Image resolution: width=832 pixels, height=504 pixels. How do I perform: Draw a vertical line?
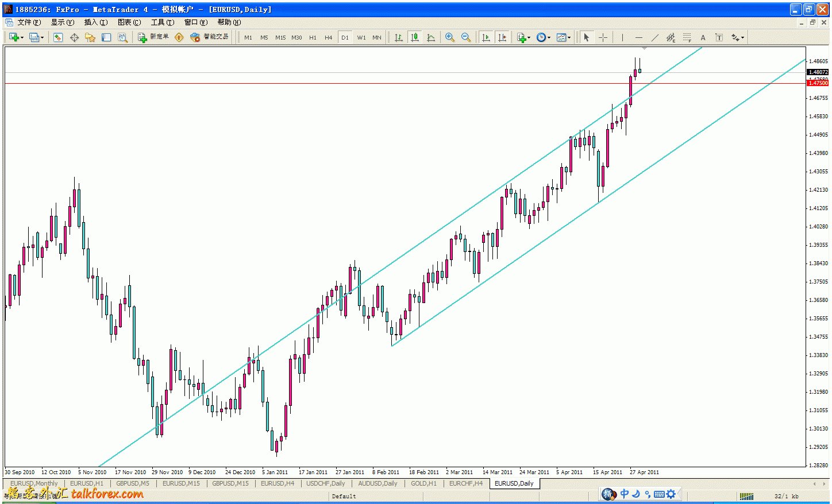click(622, 37)
